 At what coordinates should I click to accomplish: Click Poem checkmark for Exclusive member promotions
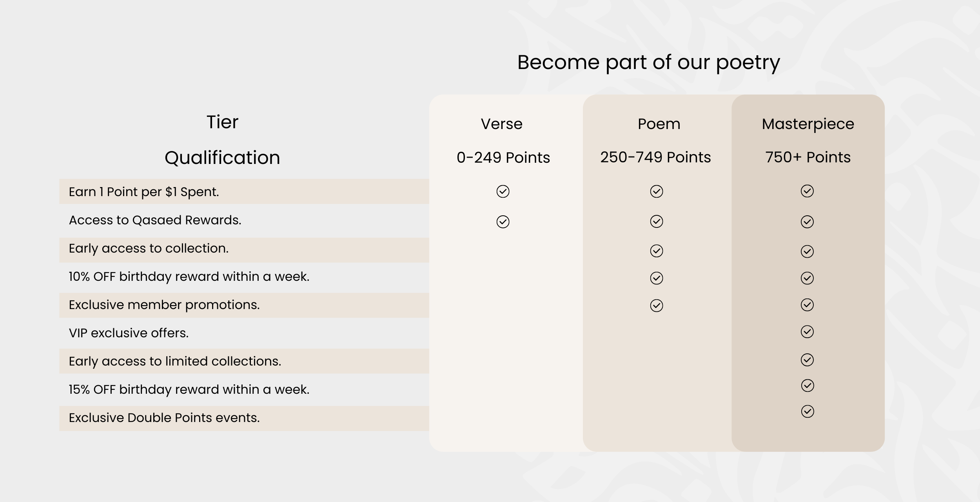tap(657, 306)
